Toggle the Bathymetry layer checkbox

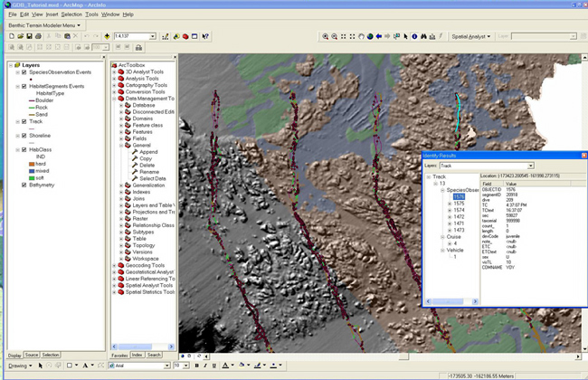tap(24, 185)
